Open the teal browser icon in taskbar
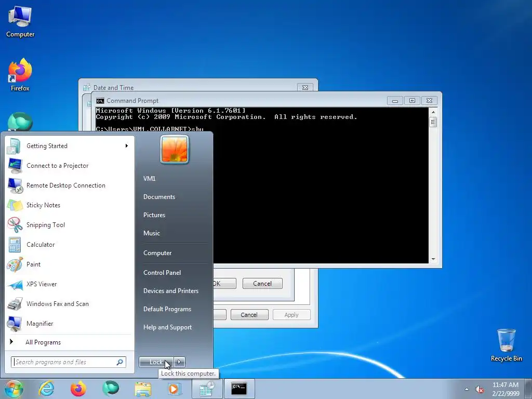The height and width of the screenshot is (399, 532). click(x=111, y=389)
